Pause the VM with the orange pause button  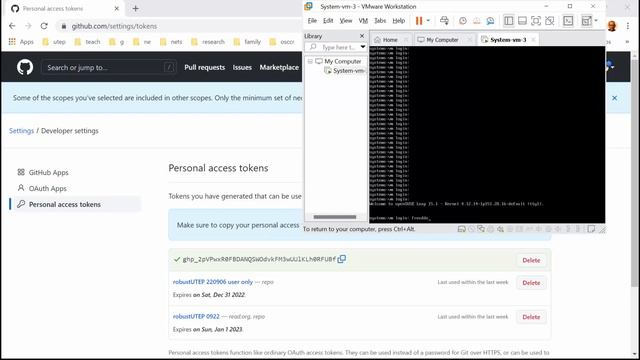(419, 20)
